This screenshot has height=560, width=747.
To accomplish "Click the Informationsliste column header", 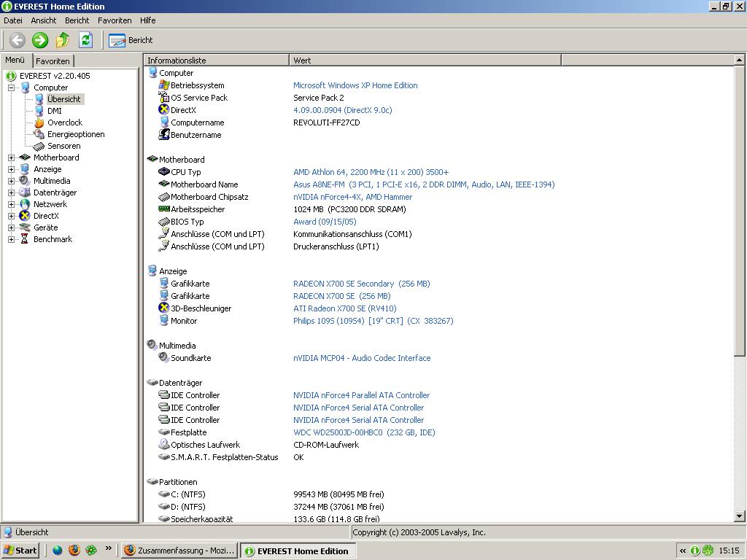I will pos(216,60).
